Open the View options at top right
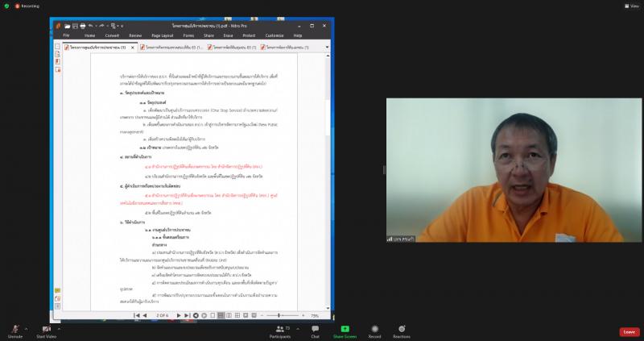The width and height of the screenshot is (644, 341). 632,6
